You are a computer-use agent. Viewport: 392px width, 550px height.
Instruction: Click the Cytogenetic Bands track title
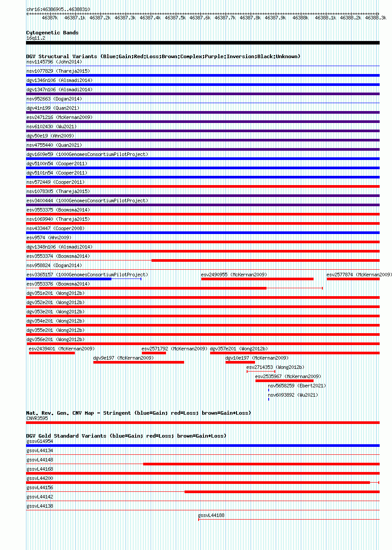coord(52,33)
